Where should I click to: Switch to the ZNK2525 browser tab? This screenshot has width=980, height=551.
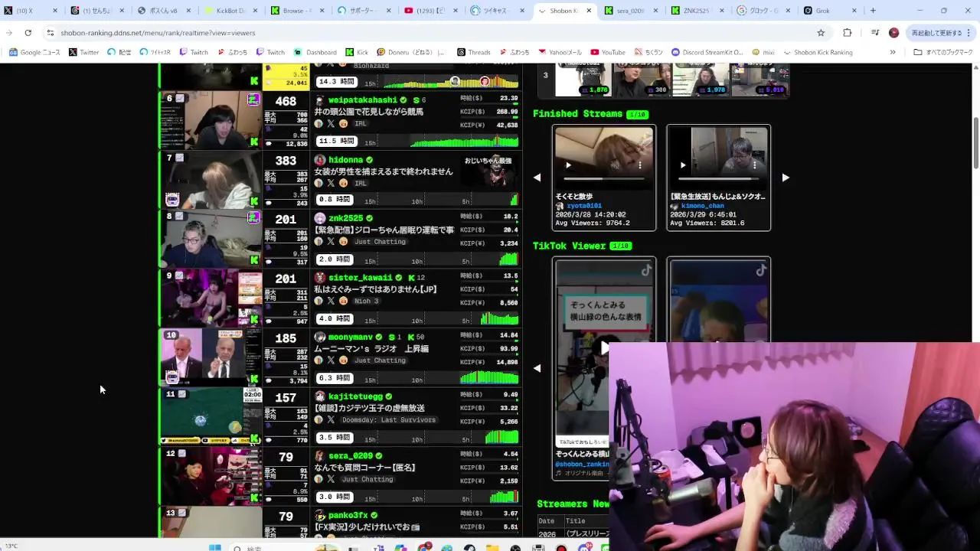pyautogui.click(x=697, y=11)
